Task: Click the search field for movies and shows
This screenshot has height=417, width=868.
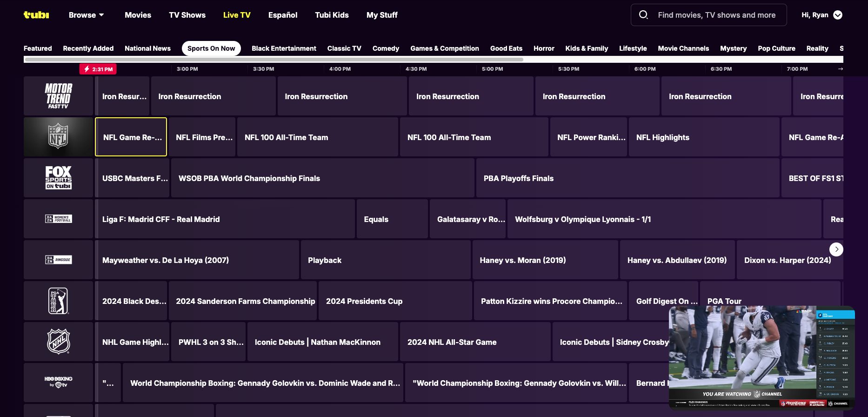Action: point(716,15)
